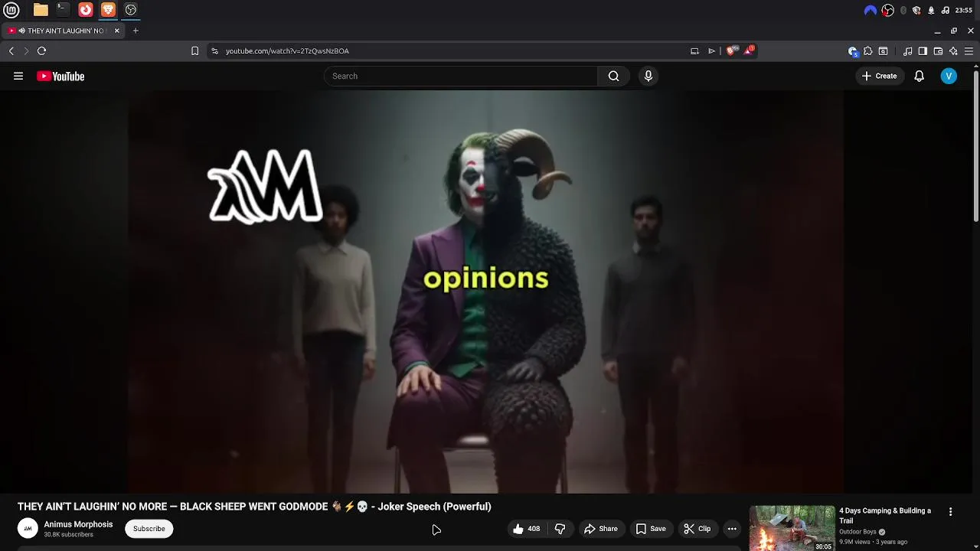Open the system notifications bell tray icon

click(931, 10)
